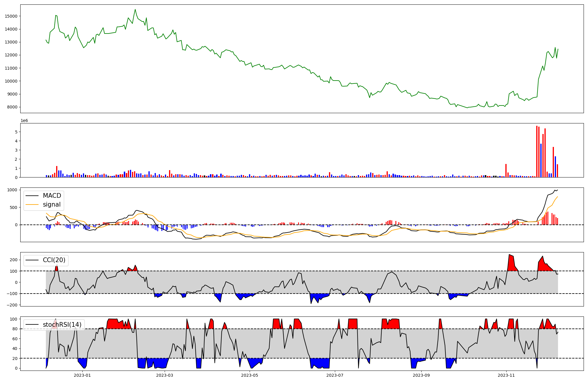The width and height of the screenshot is (588, 382).
Task: Click the -100 tick on the CCI axis
Action: [12, 294]
